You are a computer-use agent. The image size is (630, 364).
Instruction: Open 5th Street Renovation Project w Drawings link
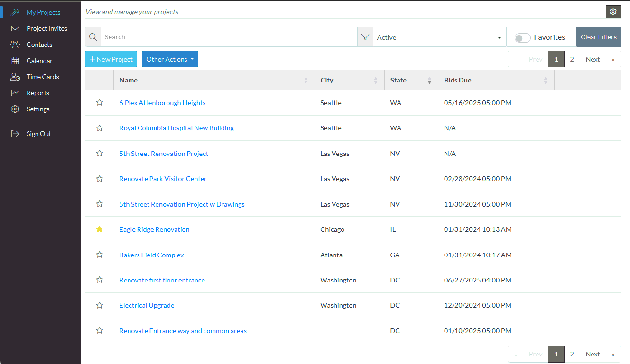tap(182, 204)
